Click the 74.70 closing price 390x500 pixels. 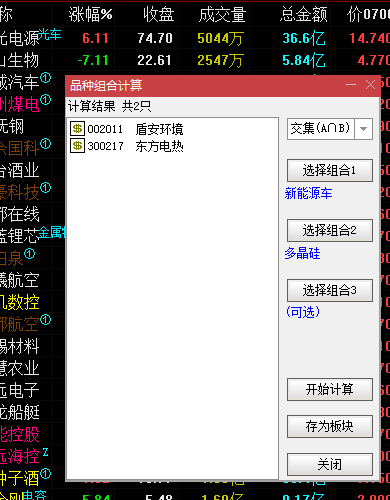pos(155,39)
